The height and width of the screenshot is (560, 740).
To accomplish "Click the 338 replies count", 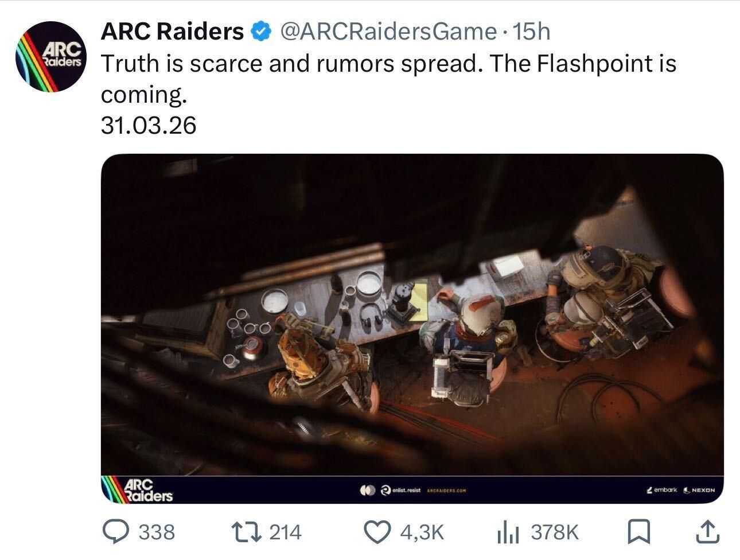I will pos(157,532).
